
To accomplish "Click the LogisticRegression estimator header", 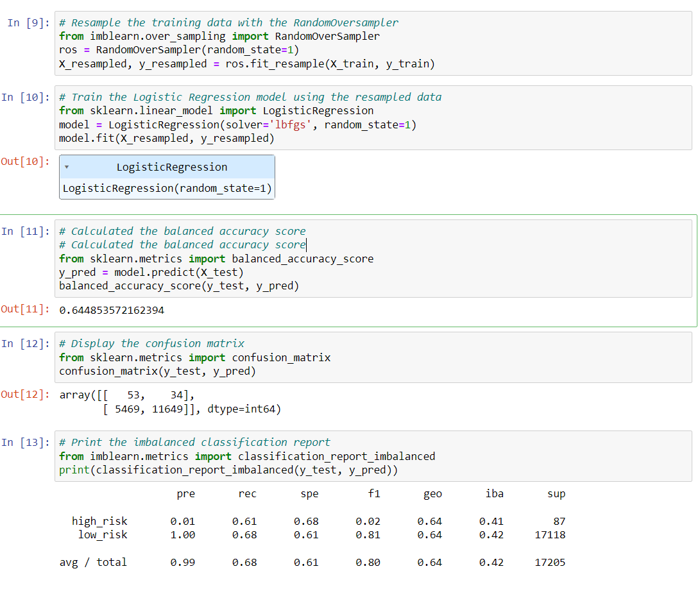I will pyautogui.click(x=167, y=167).
